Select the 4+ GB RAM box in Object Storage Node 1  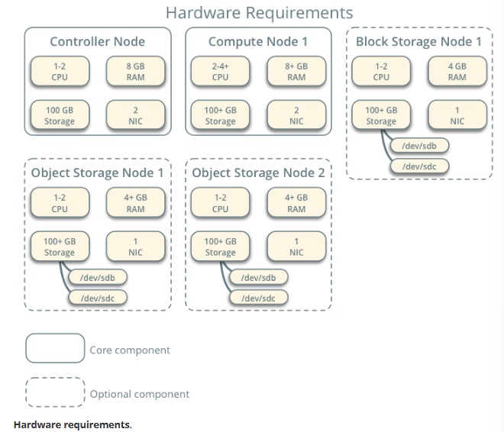tap(135, 202)
